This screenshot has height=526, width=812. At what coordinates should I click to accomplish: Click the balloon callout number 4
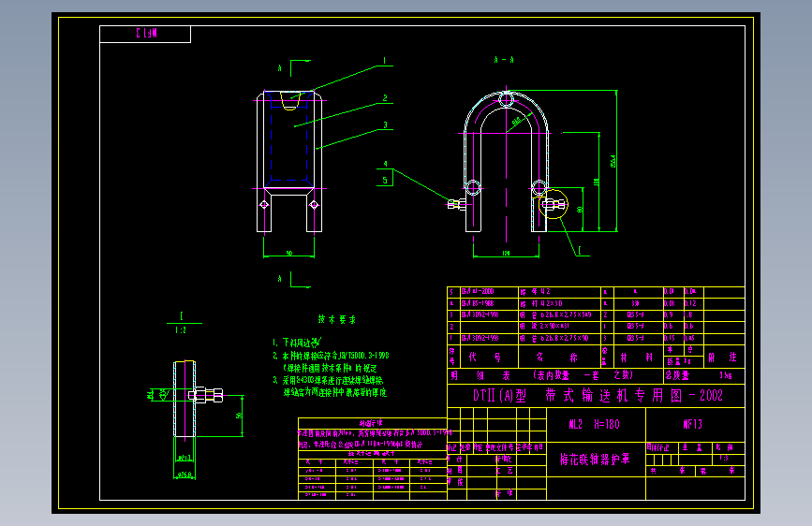click(x=385, y=164)
